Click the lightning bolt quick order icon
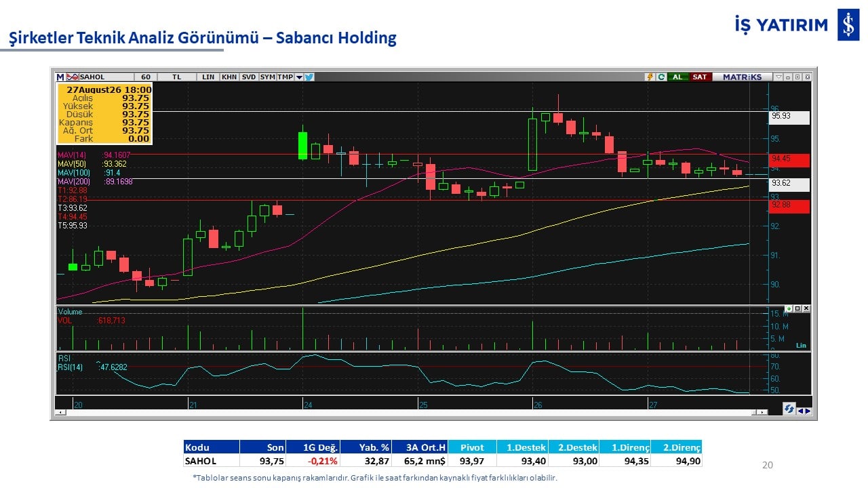 (650, 77)
